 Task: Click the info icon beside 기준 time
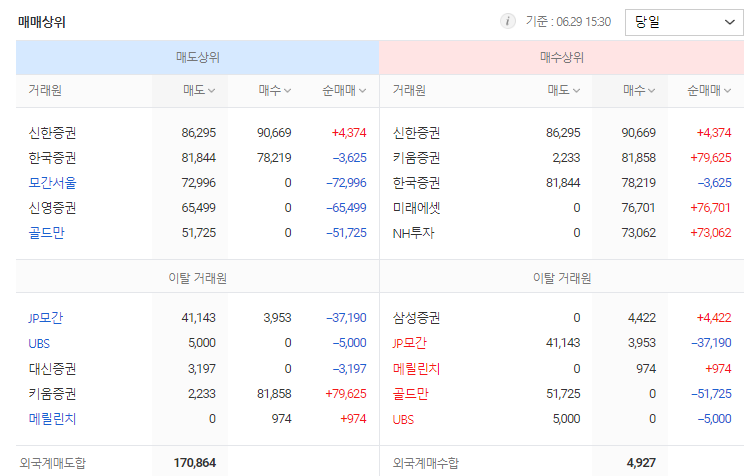click(x=507, y=22)
